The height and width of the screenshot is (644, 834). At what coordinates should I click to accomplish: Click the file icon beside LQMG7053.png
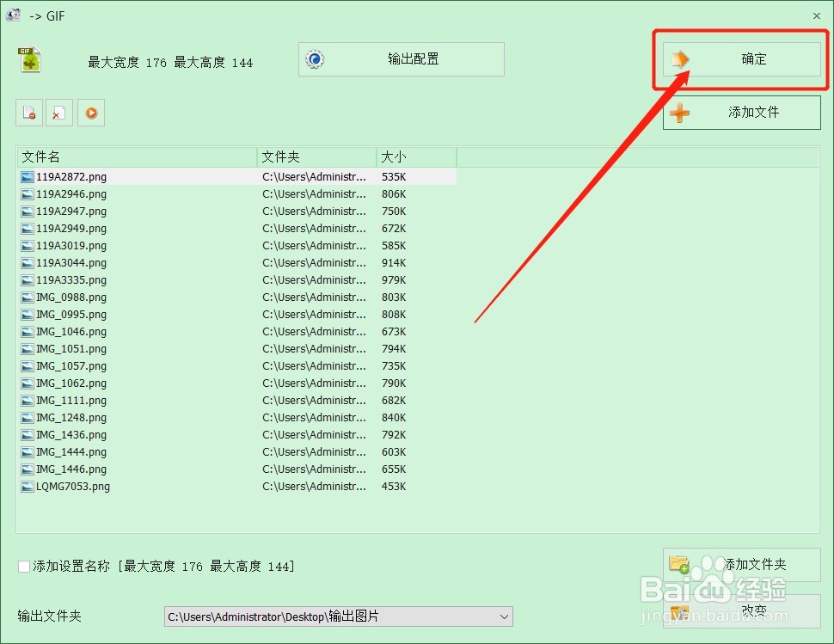pos(26,486)
